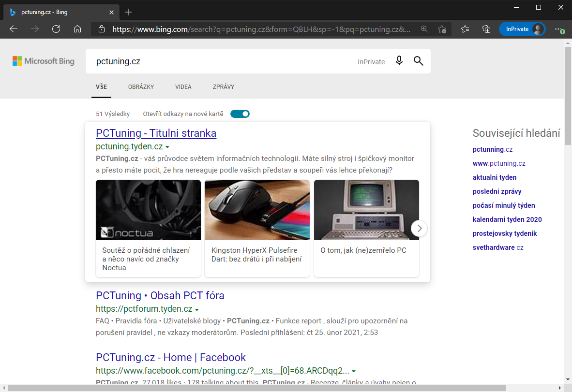The height and width of the screenshot is (392, 572).
Task: Open the PCTuning - Titulni stranka result
Action: tap(156, 133)
